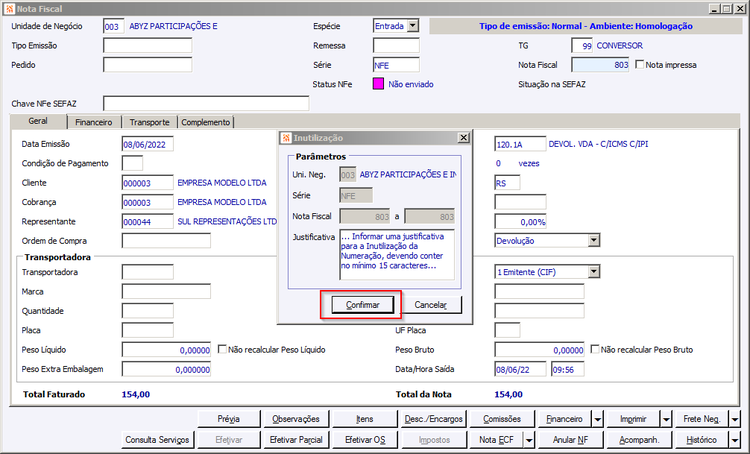Expand the Nota ECF dropdown arrow
Viewport: 750px width, 454px height.
(x=529, y=440)
